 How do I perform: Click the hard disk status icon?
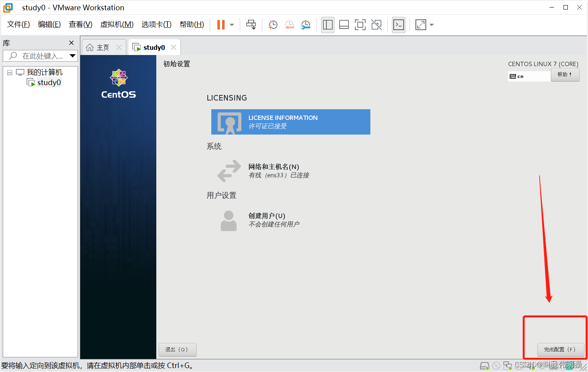coord(484,366)
